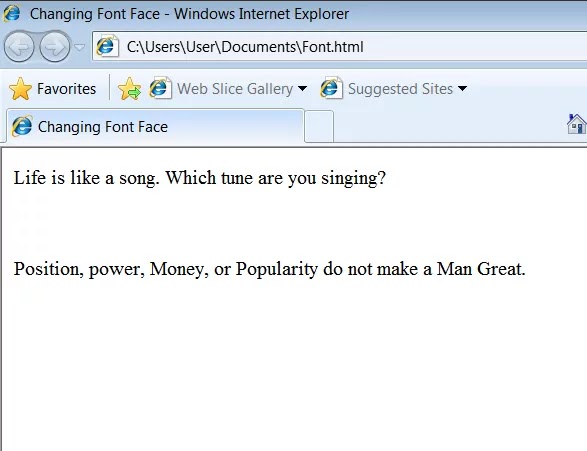Click the Web Slice Gallery IE icon

(x=160, y=88)
